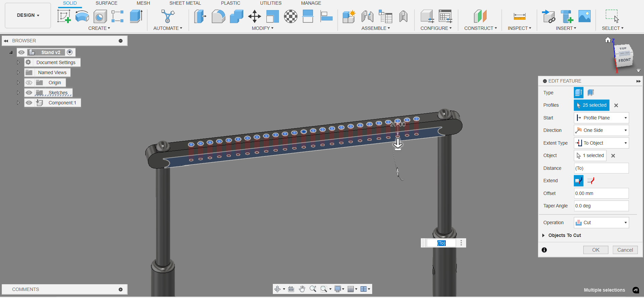Click the Shell tool icon

[x=273, y=16]
